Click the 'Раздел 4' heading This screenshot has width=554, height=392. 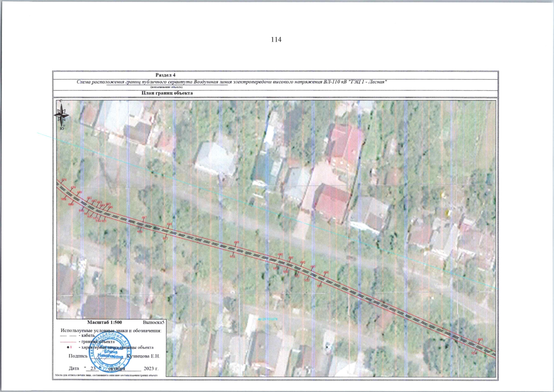165,75
